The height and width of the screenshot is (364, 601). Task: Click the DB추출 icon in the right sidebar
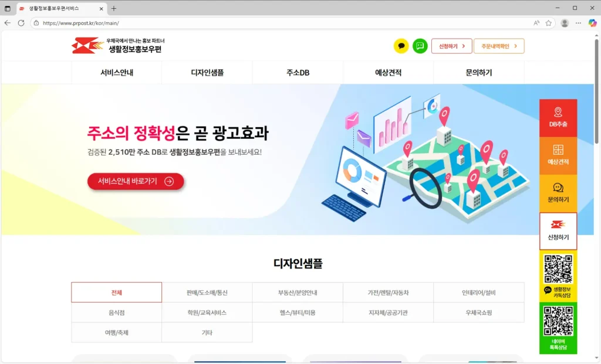pyautogui.click(x=558, y=117)
